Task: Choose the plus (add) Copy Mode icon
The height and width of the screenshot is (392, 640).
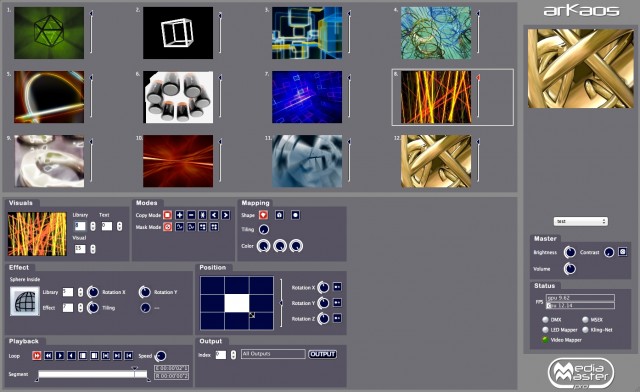Action: [x=179, y=215]
